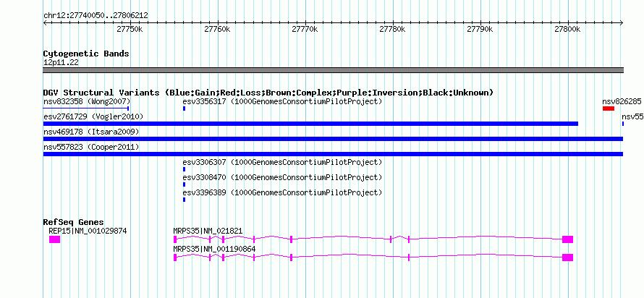Click the REP15|NM_001029874 gene label
The height and width of the screenshot is (298, 644).
(x=88, y=231)
